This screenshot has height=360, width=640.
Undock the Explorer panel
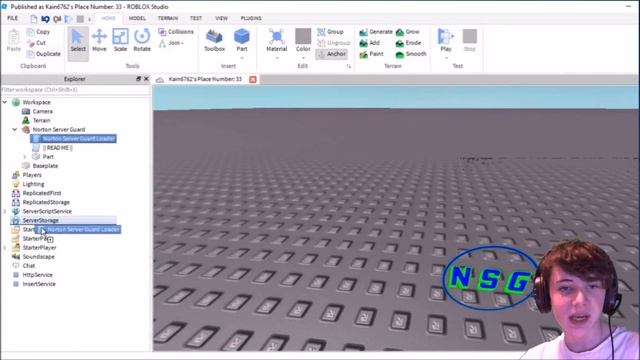click(x=138, y=79)
